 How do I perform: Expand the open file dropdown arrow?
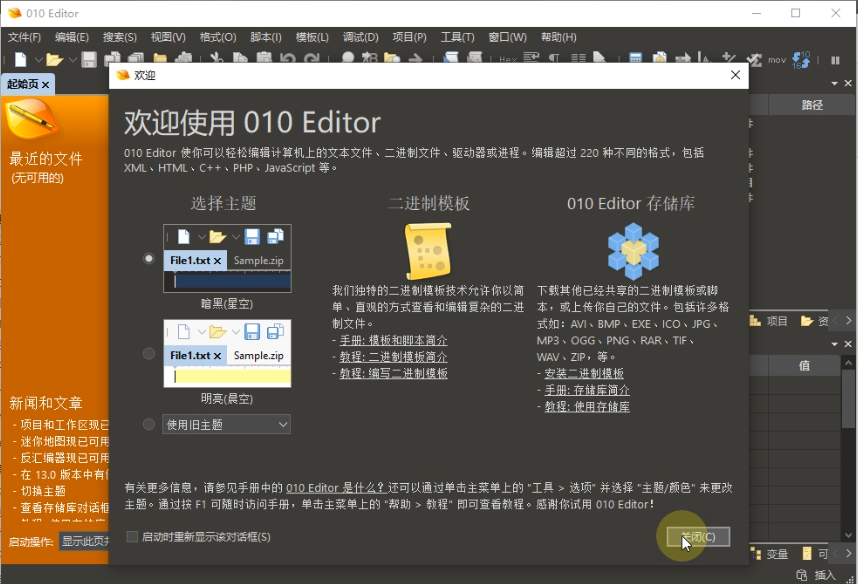coord(72,60)
